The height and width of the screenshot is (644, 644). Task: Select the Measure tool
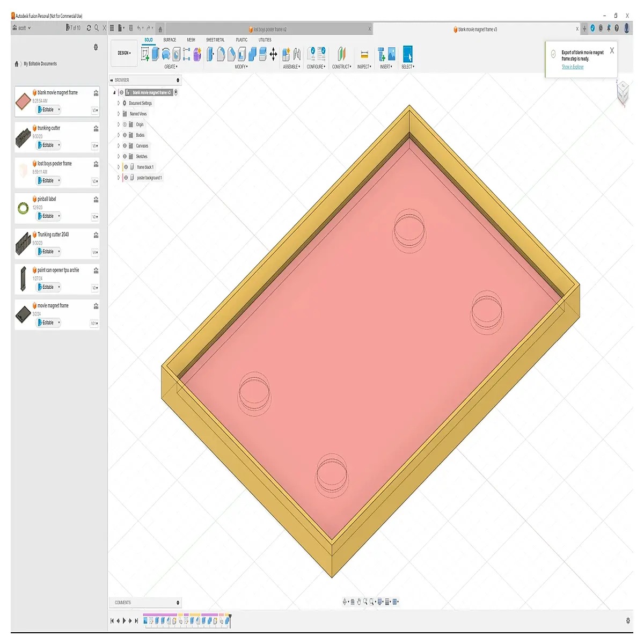click(364, 54)
